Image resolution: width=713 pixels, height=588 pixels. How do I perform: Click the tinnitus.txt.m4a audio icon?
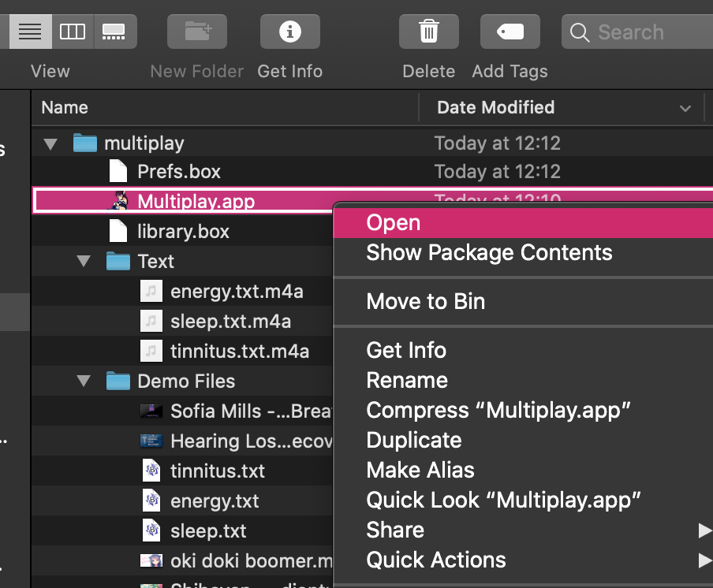point(151,351)
